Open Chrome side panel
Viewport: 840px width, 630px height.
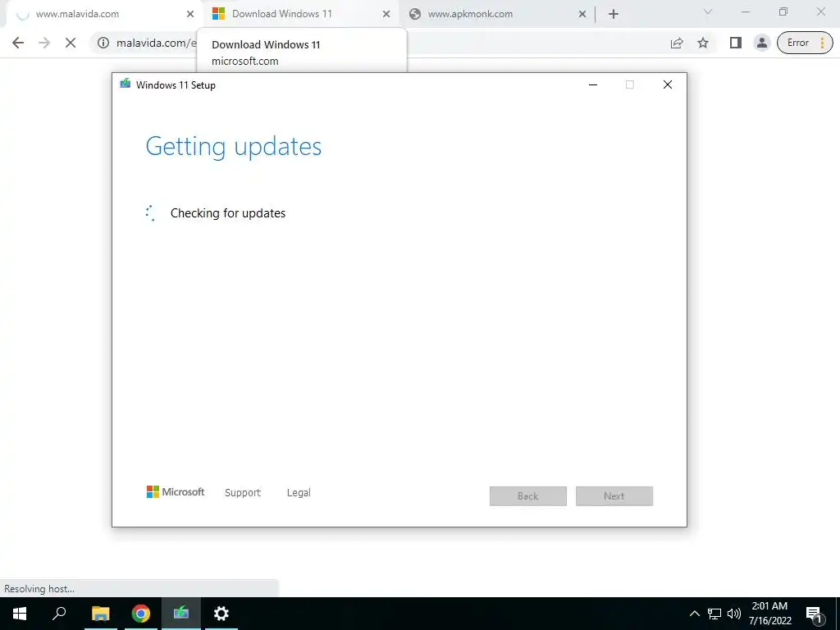tap(736, 43)
